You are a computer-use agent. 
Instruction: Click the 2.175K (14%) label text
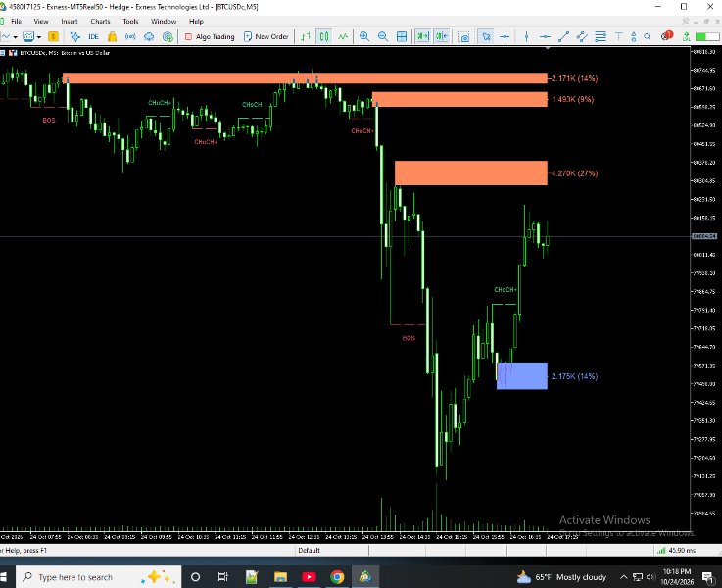[574, 376]
